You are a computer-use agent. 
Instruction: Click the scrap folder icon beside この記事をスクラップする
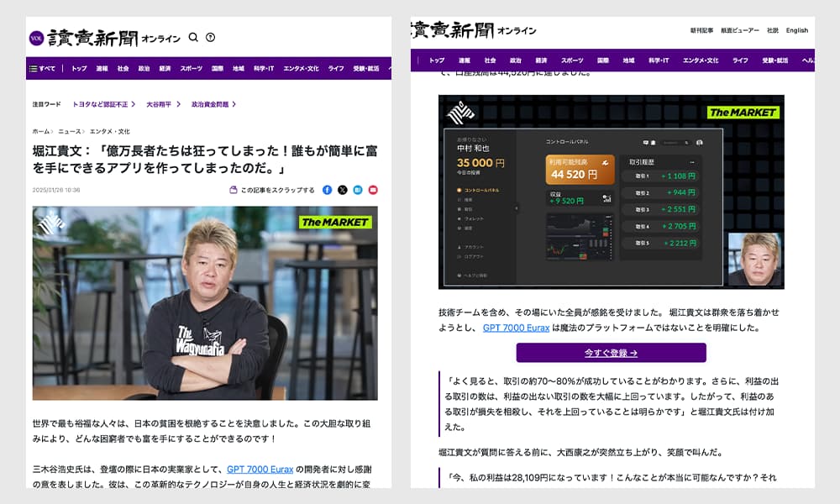point(233,190)
